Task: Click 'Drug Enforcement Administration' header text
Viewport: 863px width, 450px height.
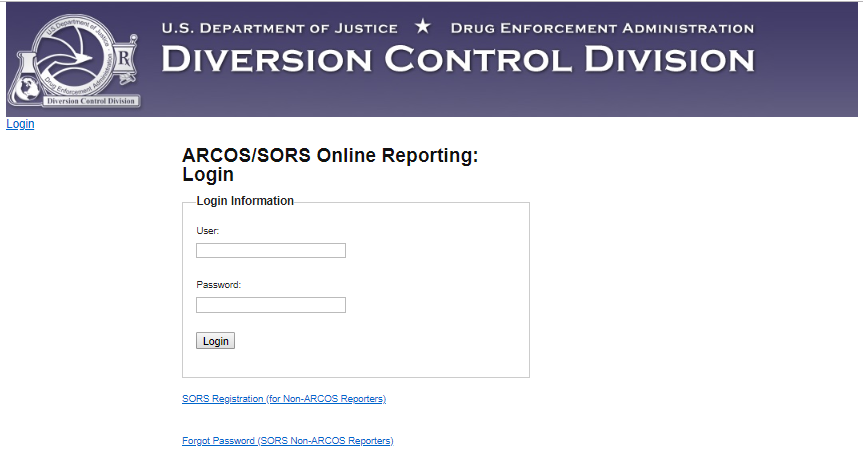Action: tap(602, 28)
